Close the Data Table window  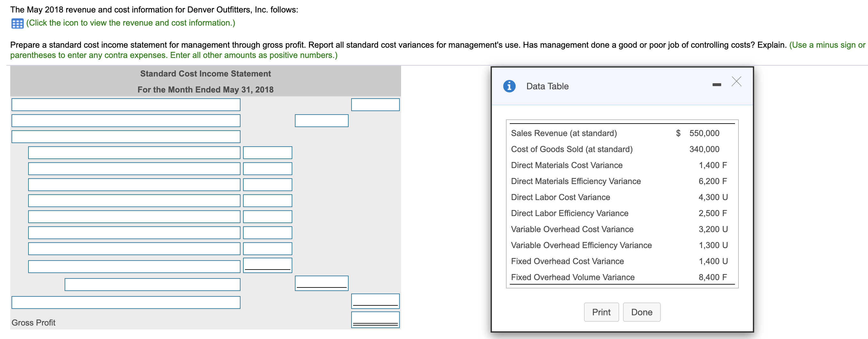[736, 81]
